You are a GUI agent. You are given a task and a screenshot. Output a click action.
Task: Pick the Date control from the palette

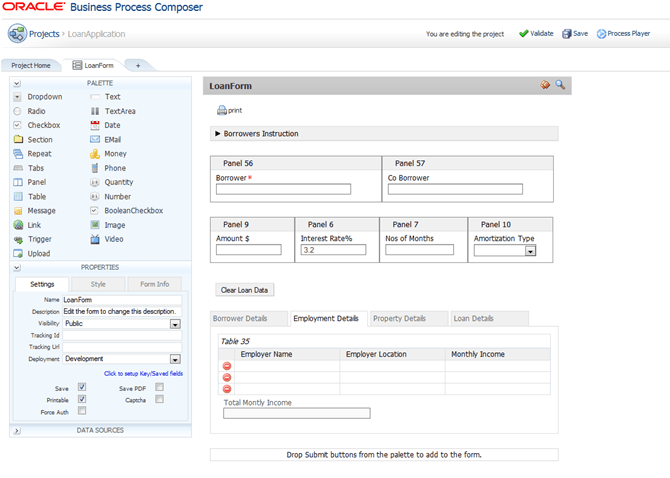112,125
